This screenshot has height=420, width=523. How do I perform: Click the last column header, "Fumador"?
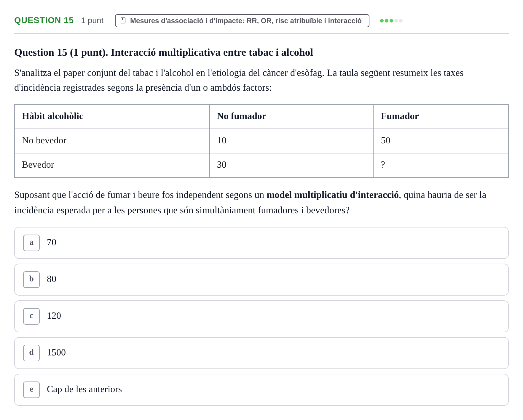pyautogui.click(x=441, y=117)
